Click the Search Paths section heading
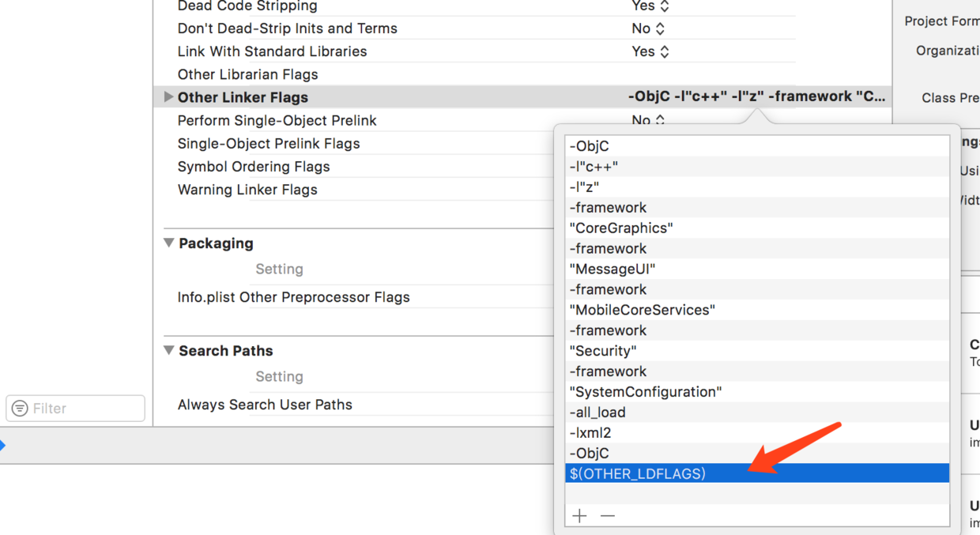Viewport: 980px width, 535px height. tap(226, 351)
